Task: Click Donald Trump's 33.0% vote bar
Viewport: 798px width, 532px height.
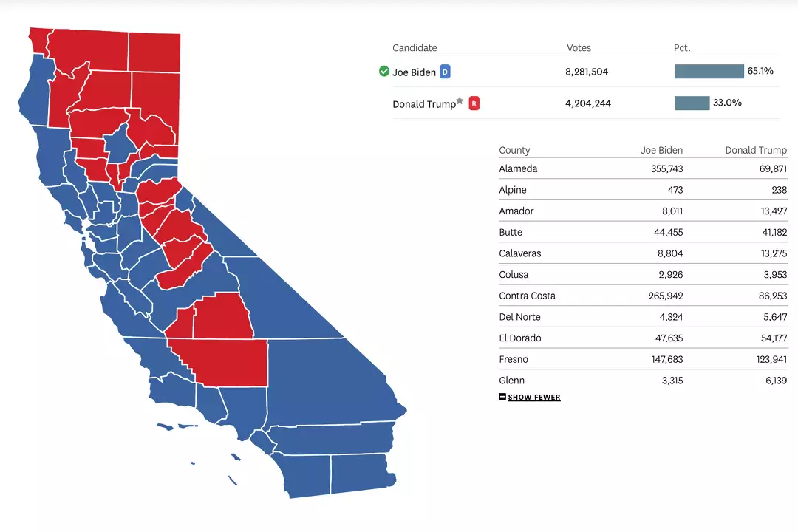Action: pos(692,103)
